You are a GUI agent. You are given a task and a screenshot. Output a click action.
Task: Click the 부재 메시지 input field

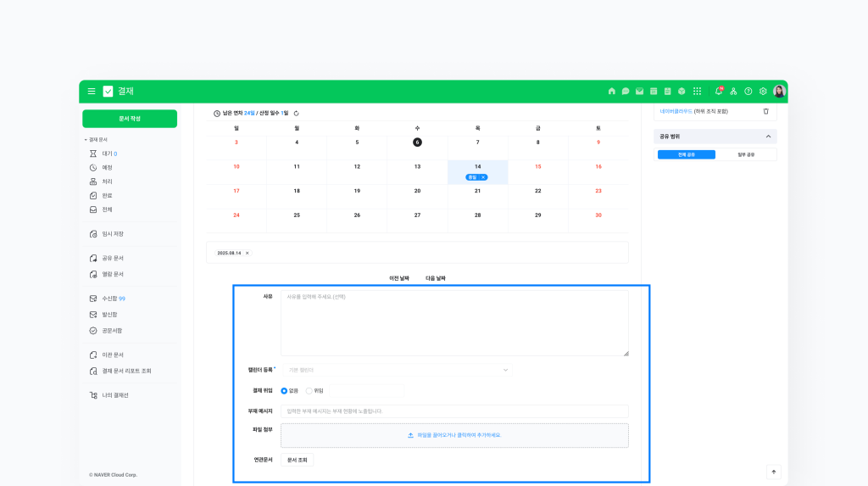point(454,411)
